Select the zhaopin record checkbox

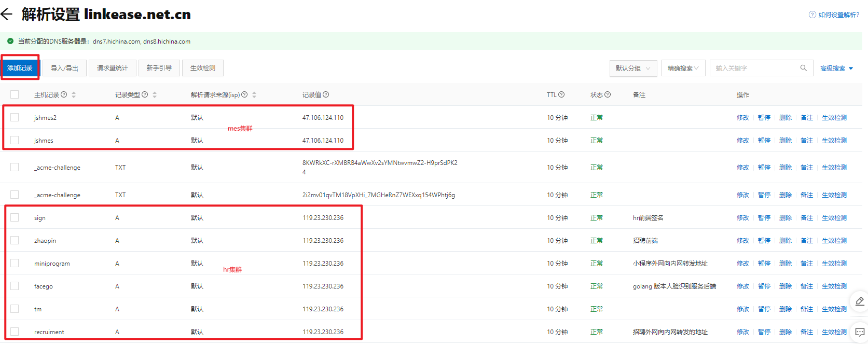pos(15,240)
